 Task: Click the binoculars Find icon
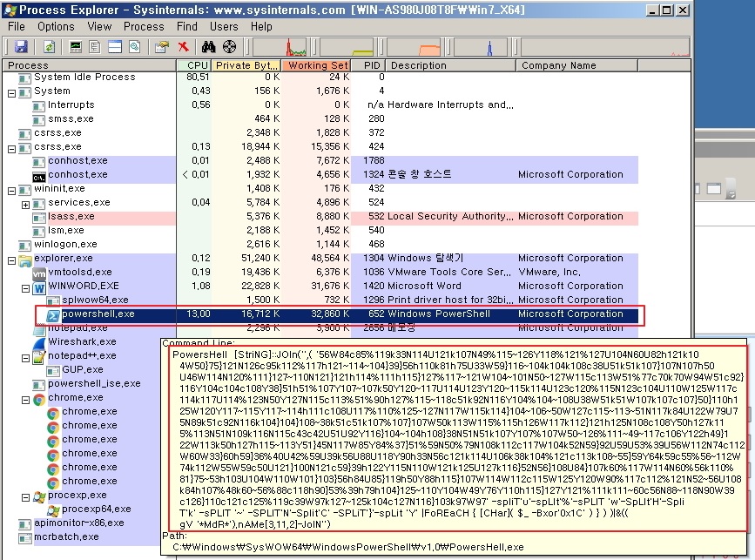coord(208,47)
